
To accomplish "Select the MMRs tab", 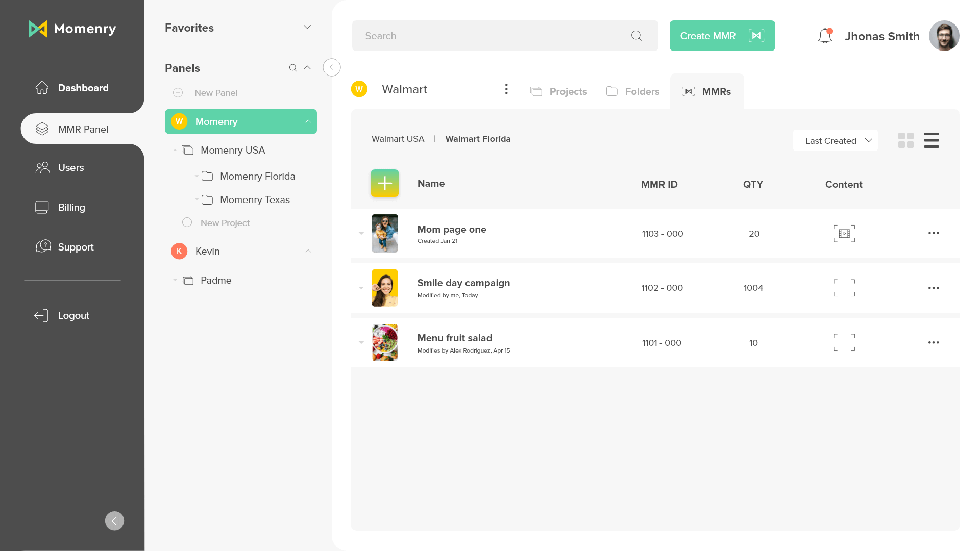I will tap(707, 91).
